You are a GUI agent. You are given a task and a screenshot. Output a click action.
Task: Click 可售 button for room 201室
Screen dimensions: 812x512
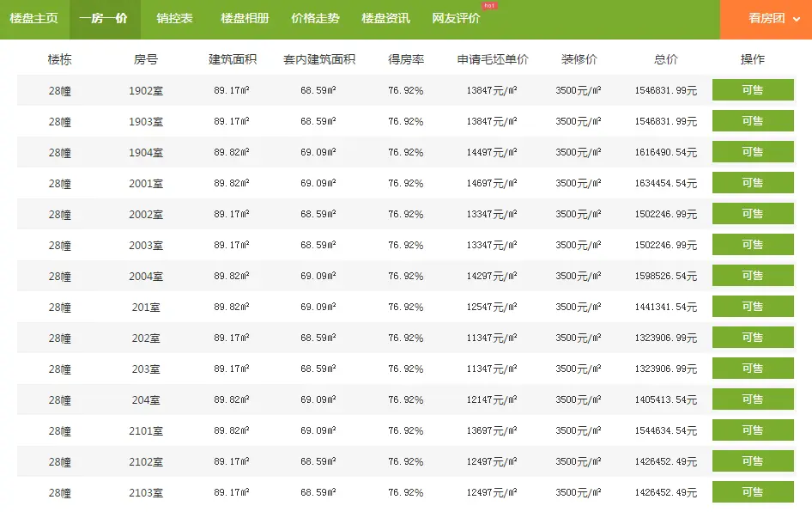pos(753,307)
